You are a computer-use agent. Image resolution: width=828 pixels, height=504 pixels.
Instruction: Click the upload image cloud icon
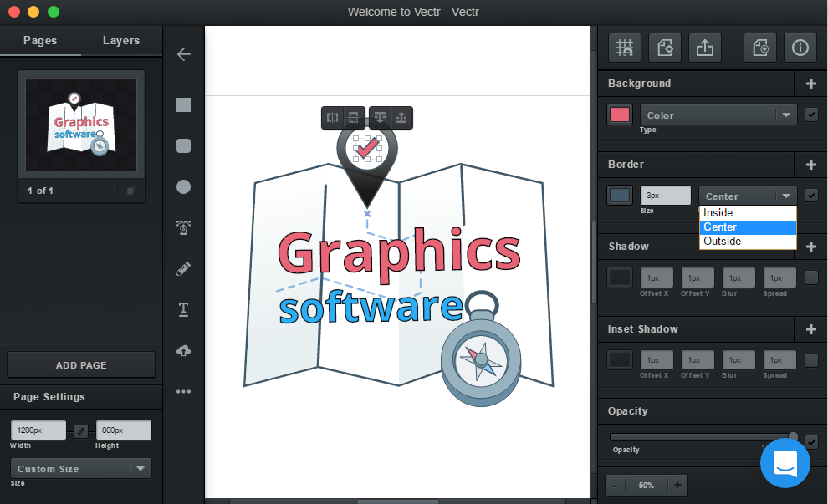click(183, 351)
